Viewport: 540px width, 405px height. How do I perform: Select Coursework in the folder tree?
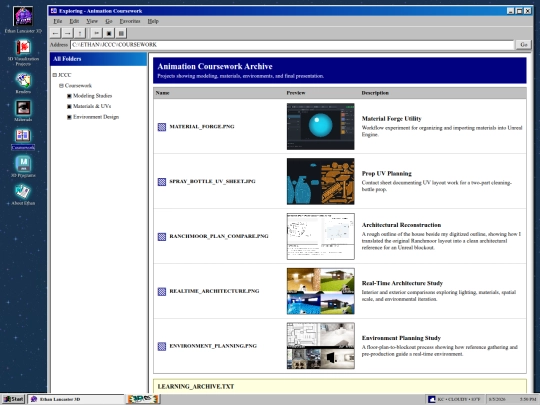click(78, 85)
